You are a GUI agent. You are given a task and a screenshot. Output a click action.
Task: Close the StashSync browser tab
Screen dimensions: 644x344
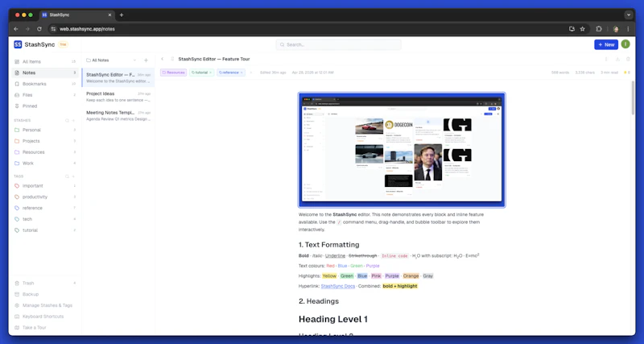tap(109, 15)
